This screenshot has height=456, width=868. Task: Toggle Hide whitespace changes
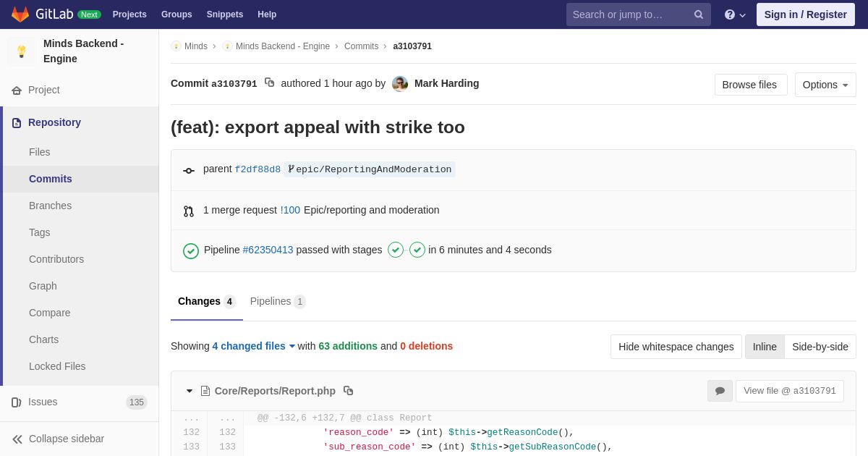click(x=676, y=347)
